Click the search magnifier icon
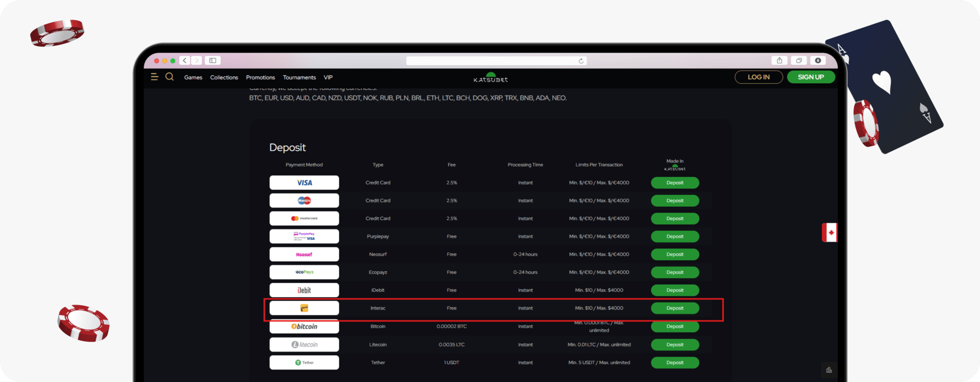 169,77
